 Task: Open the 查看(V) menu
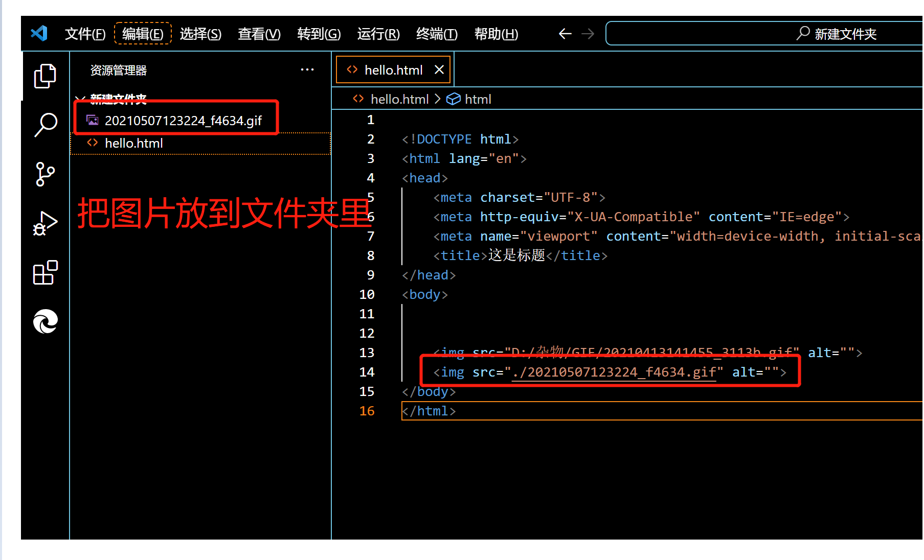tap(259, 34)
